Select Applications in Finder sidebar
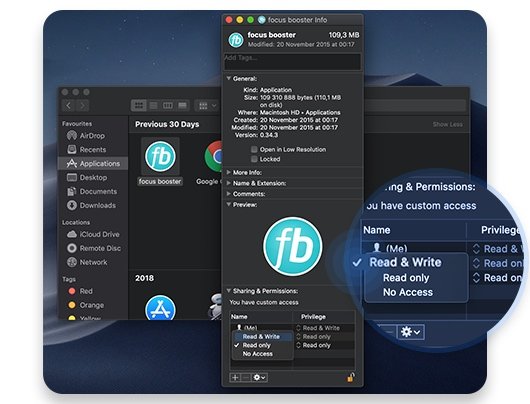Screen dimensions: 530x404 pyautogui.click(x=93, y=163)
